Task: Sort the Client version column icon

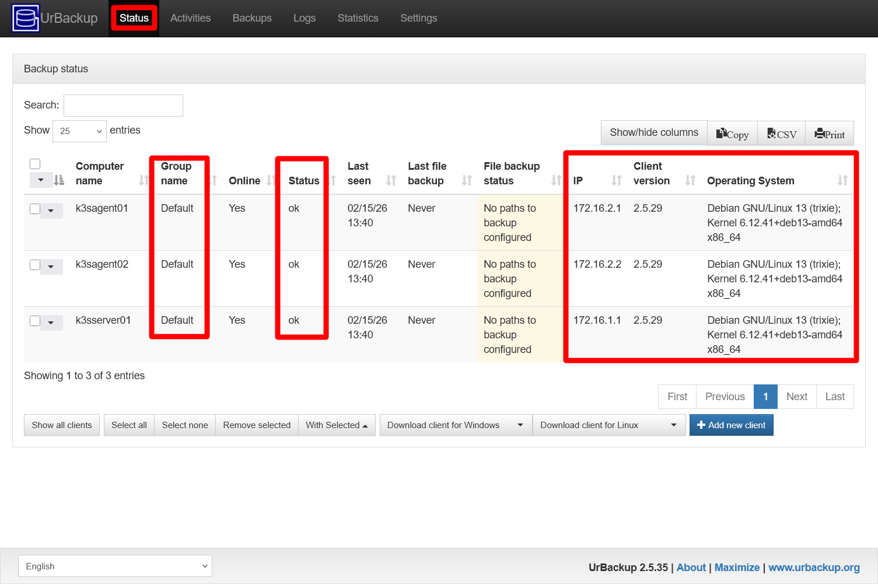Action: point(690,180)
